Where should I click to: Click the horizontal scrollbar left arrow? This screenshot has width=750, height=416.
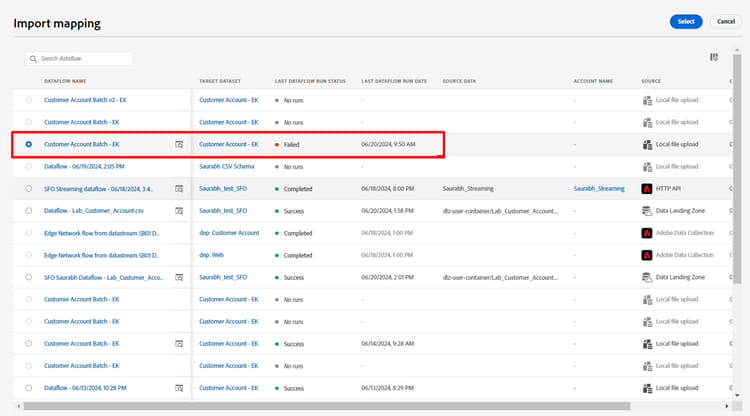click(x=19, y=406)
